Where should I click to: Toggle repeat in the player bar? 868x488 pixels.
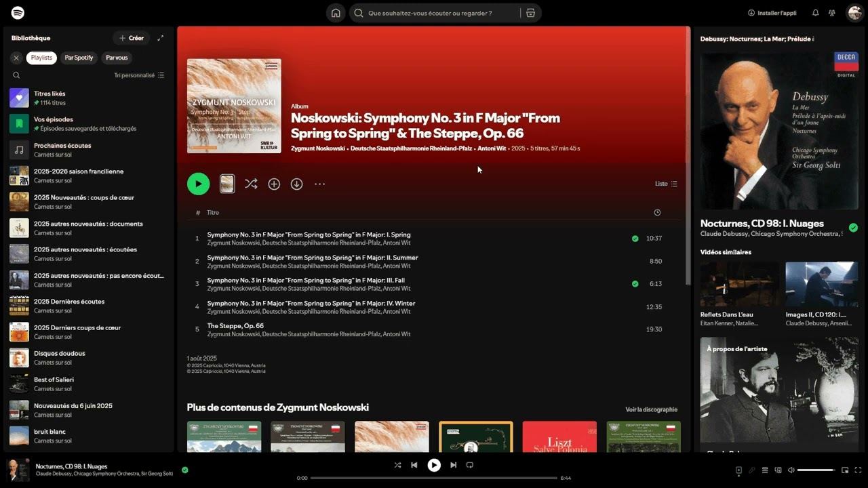tap(469, 465)
